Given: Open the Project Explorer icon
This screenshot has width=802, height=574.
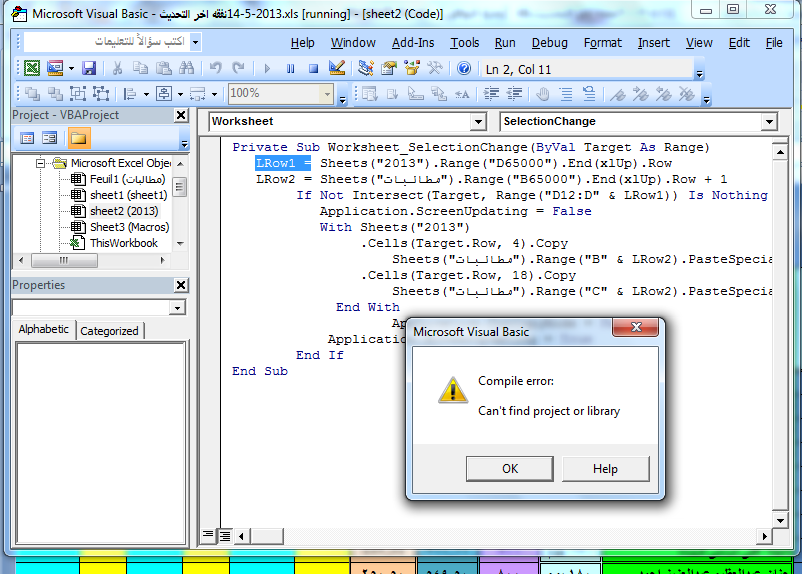Looking at the screenshot, I should pos(365,68).
